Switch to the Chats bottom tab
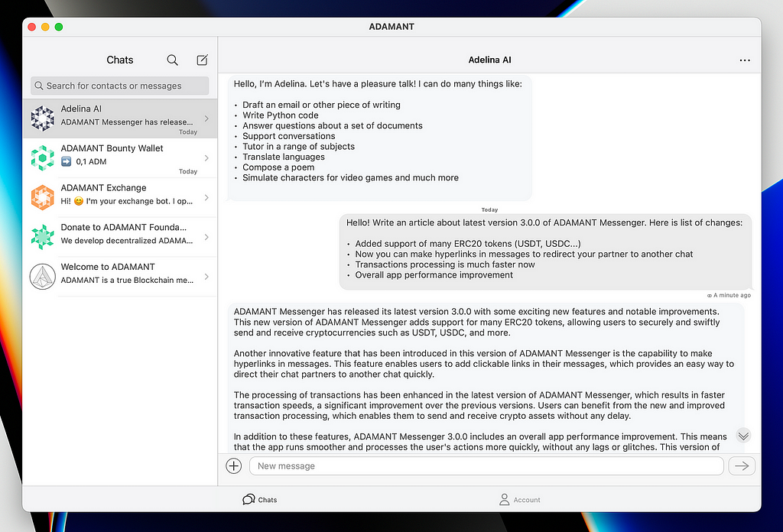The height and width of the screenshot is (532, 783). tap(260, 500)
